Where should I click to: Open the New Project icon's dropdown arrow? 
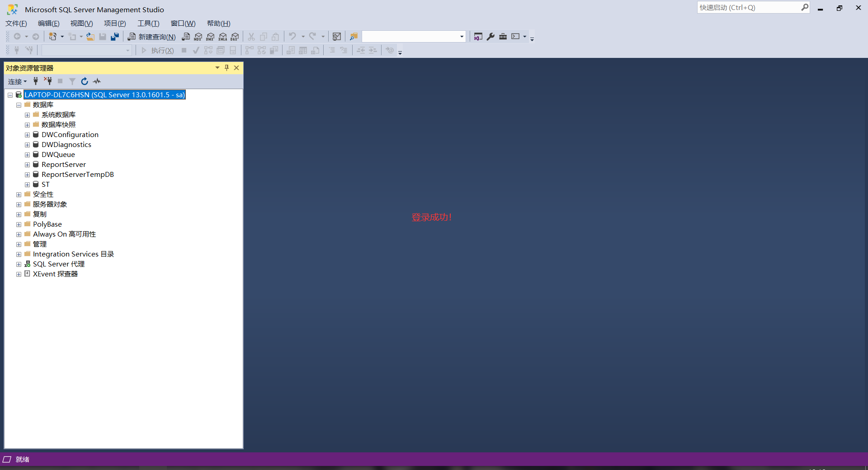62,37
